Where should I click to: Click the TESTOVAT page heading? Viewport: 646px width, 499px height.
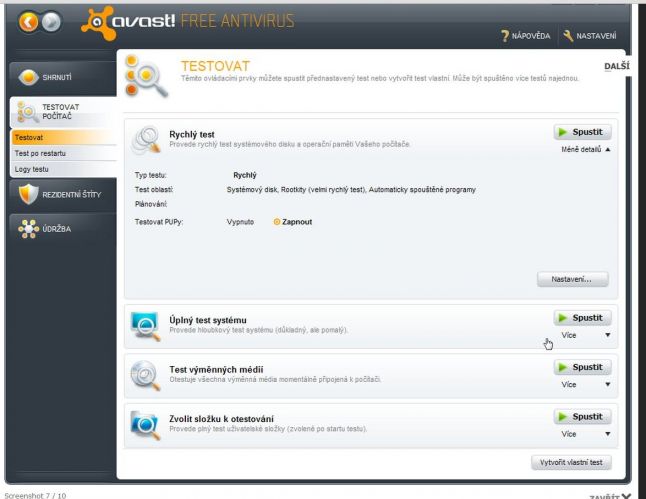[x=215, y=66]
